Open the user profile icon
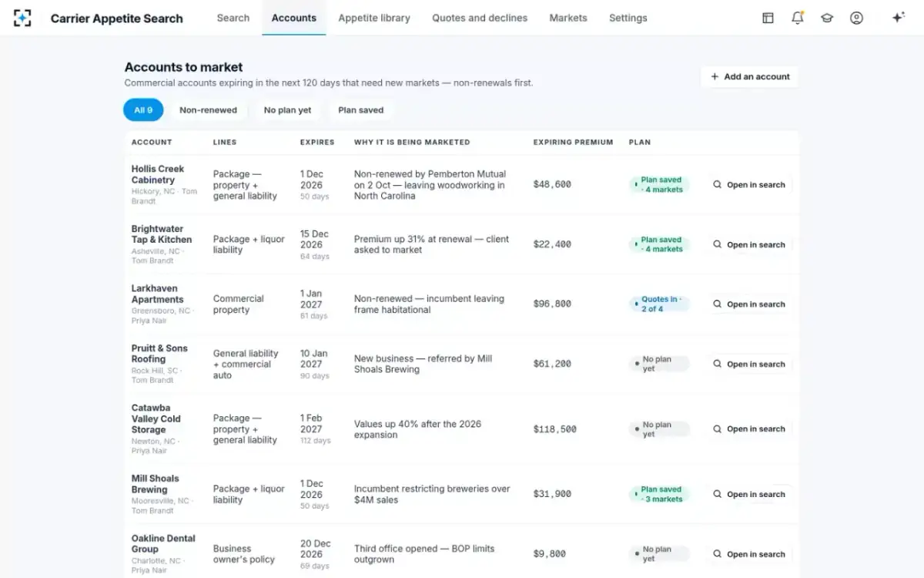Screen dimensions: 924x578 [856, 18]
